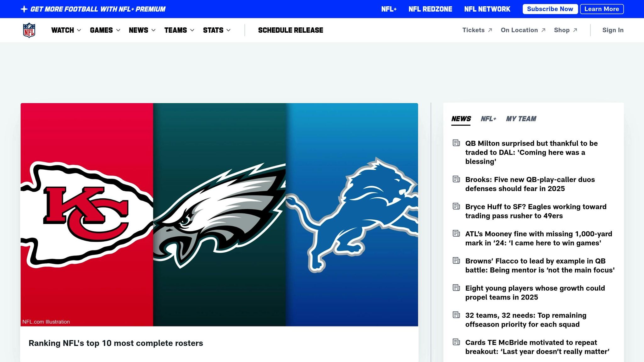Click external arrow icon next to On Location
This screenshot has height=362, width=644.
pyautogui.click(x=543, y=30)
